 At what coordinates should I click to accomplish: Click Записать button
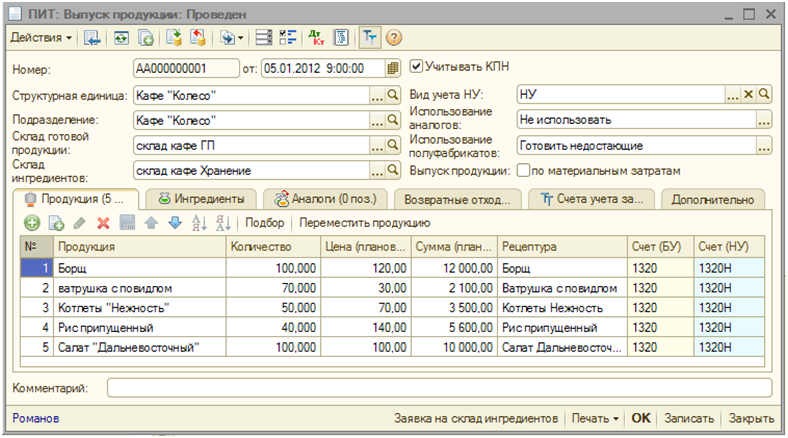690,418
